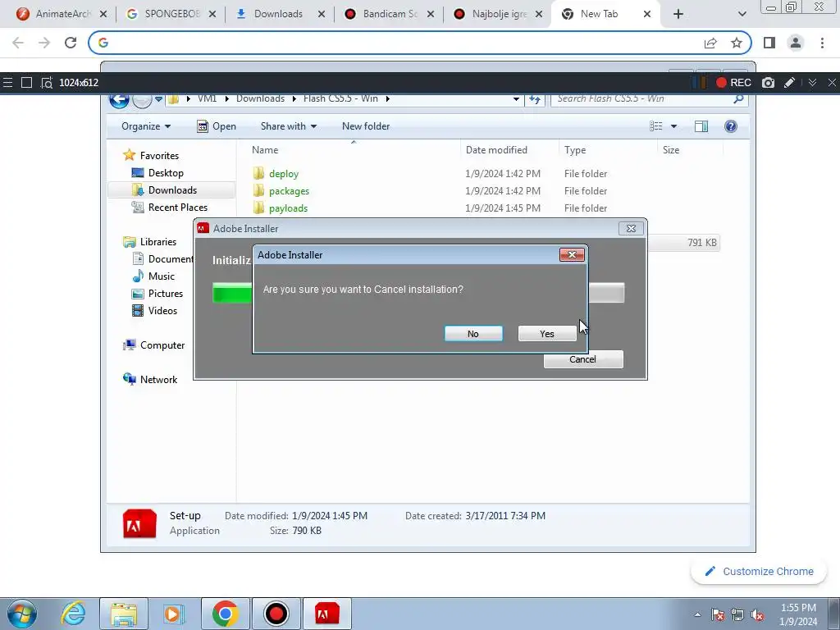Image resolution: width=840 pixels, height=630 pixels.
Task: Take screenshot with Bandicam camera icon
Action: [768, 83]
